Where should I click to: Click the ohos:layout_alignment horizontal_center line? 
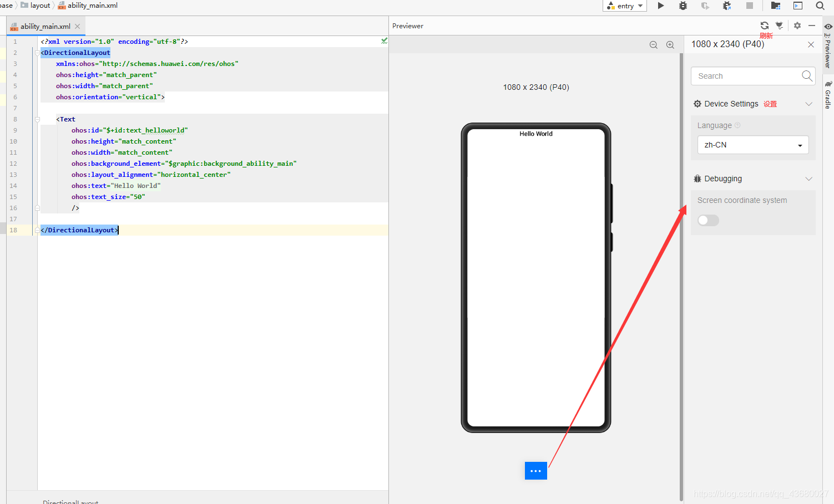coord(151,175)
